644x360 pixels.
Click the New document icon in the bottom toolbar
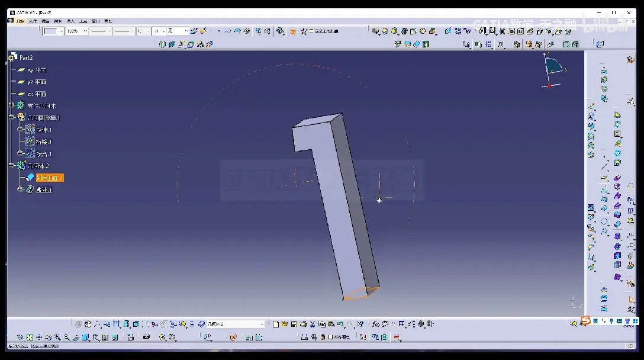point(276,324)
